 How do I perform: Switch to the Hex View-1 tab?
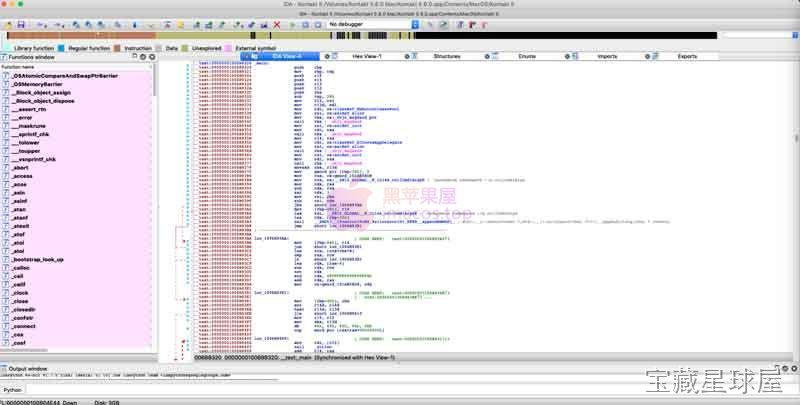click(367, 56)
